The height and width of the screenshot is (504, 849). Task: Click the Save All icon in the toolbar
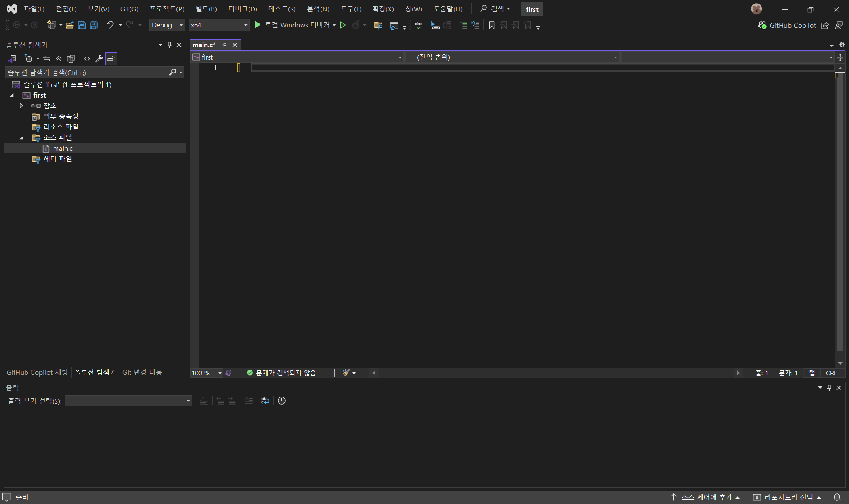(93, 25)
